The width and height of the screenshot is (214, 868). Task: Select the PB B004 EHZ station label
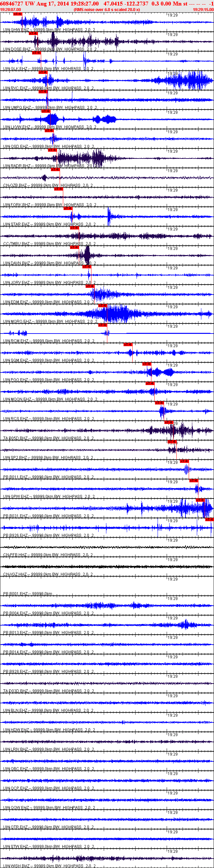pos(49,613)
